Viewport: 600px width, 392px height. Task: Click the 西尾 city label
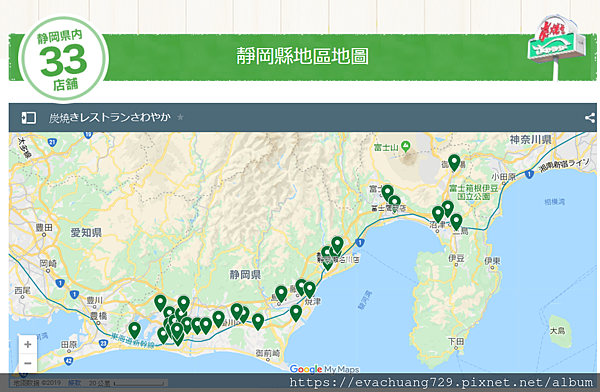(22, 291)
